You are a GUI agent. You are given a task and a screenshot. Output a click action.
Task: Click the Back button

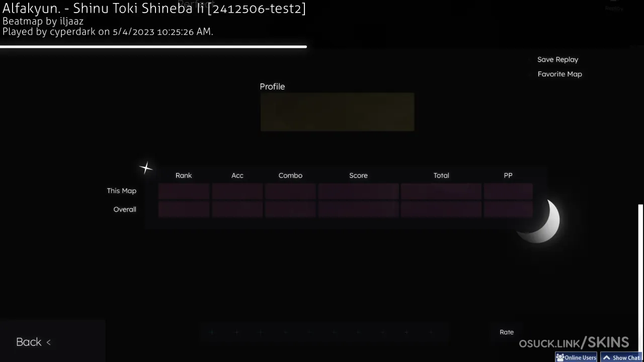[33, 342]
